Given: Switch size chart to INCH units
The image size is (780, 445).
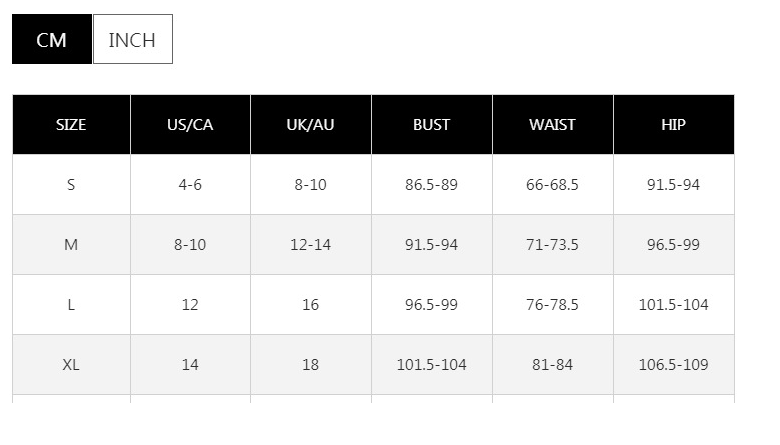Looking at the screenshot, I should [x=132, y=40].
